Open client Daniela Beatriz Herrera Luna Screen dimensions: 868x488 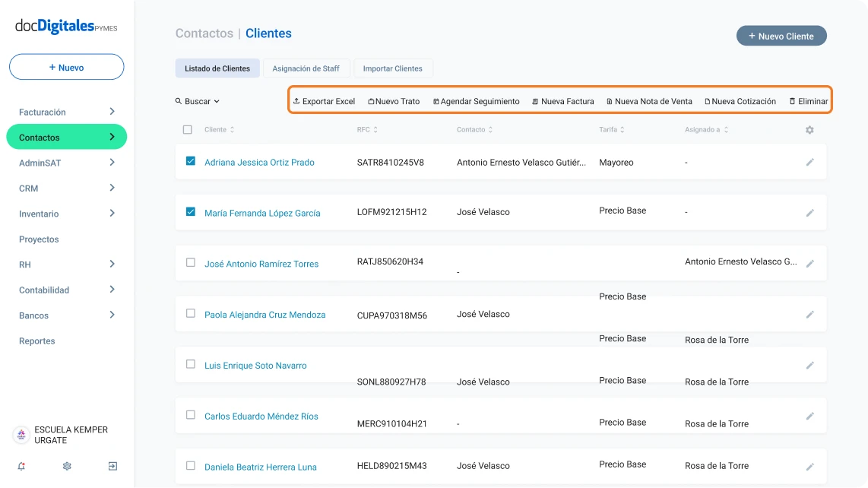(260, 467)
